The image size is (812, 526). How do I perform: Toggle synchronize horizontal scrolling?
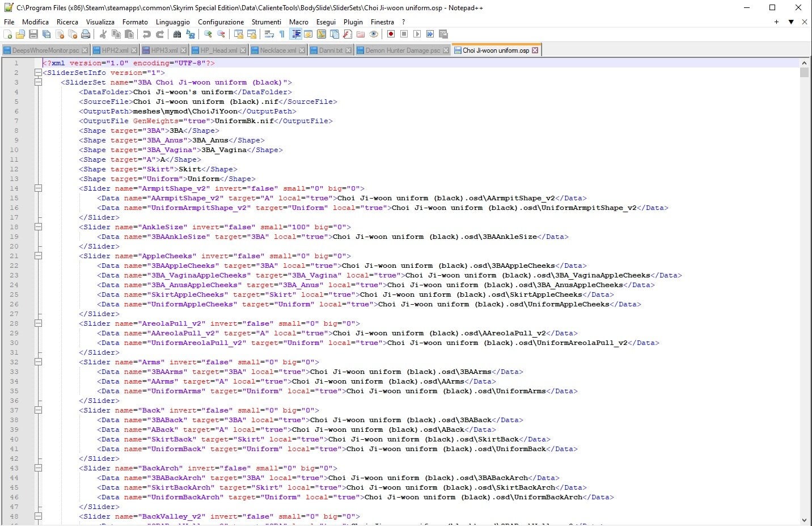point(252,34)
